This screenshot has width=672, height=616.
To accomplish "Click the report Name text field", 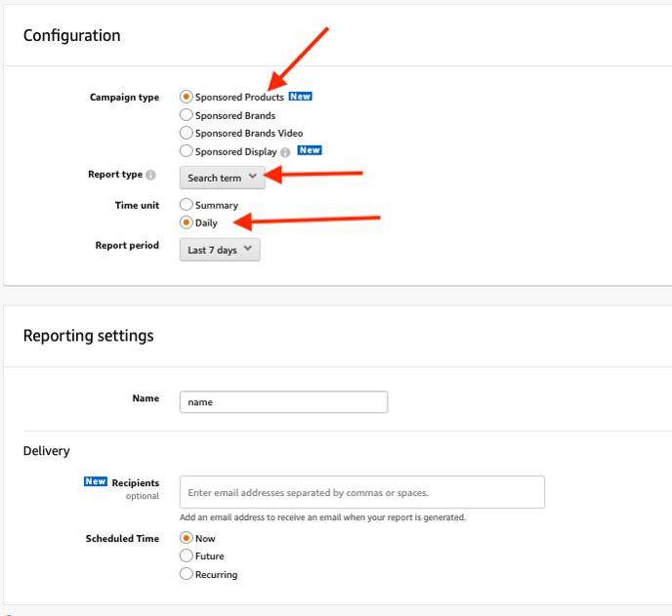I will [283, 402].
